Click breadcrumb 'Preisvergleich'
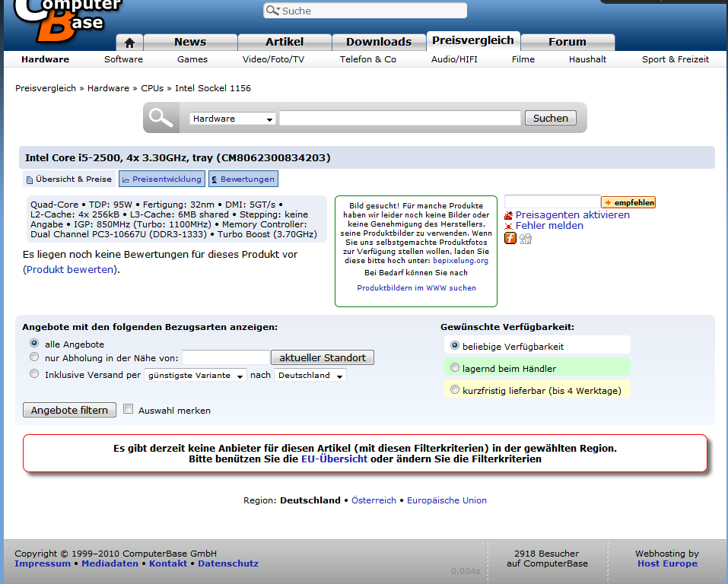 coord(46,88)
